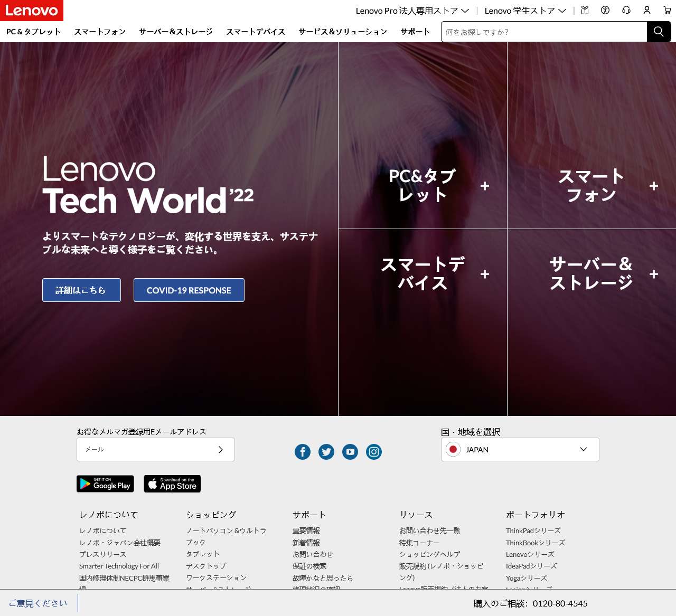Click the App Store download badge

(172, 484)
